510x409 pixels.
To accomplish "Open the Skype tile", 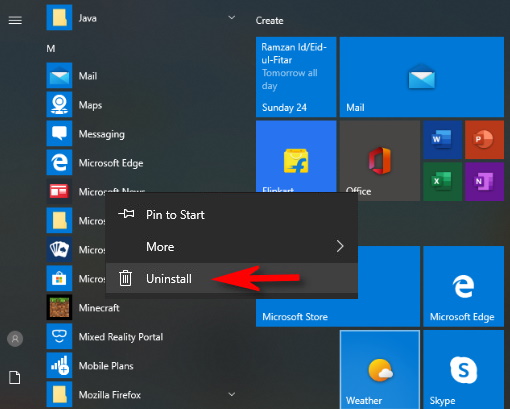I will pos(464,369).
